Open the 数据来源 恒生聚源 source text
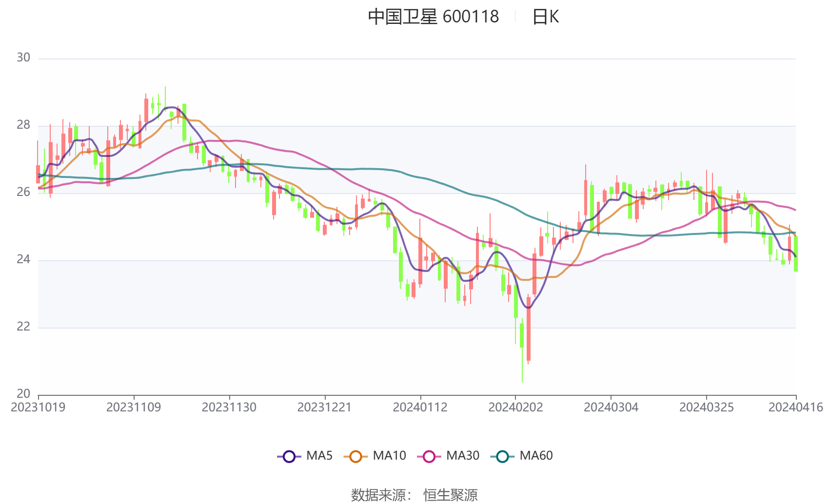829x504 pixels. 414,495
